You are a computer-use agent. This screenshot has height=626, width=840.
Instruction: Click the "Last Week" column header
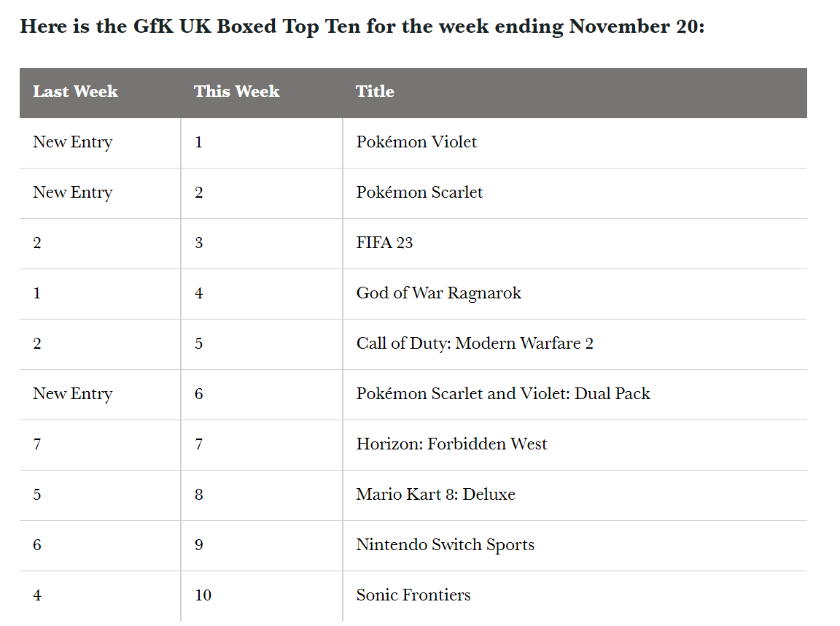[75, 92]
